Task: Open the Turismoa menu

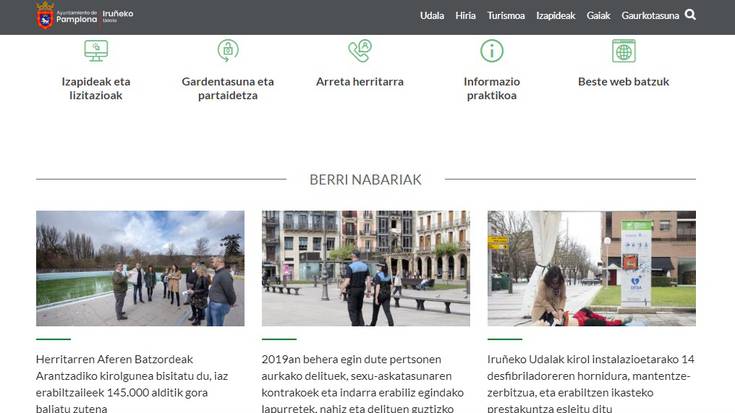Action: pos(506,15)
